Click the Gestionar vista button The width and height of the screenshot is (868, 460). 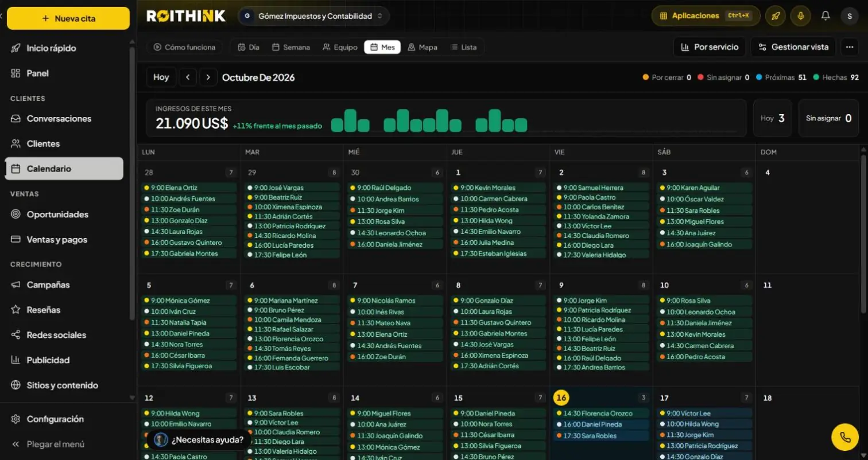click(x=793, y=47)
